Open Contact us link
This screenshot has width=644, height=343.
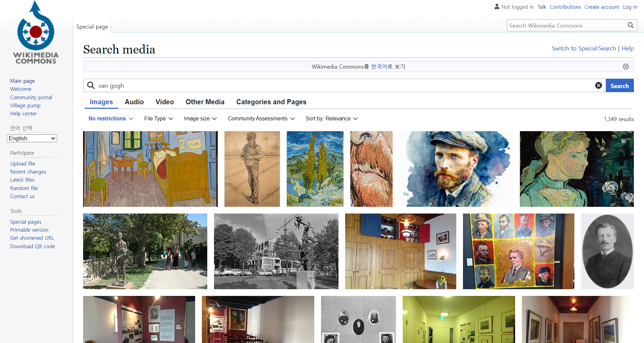click(22, 196)
